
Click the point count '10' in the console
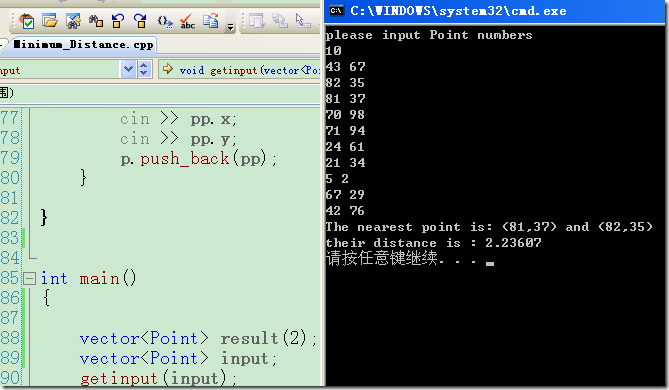pyautogui.click(x=333, y=51)
